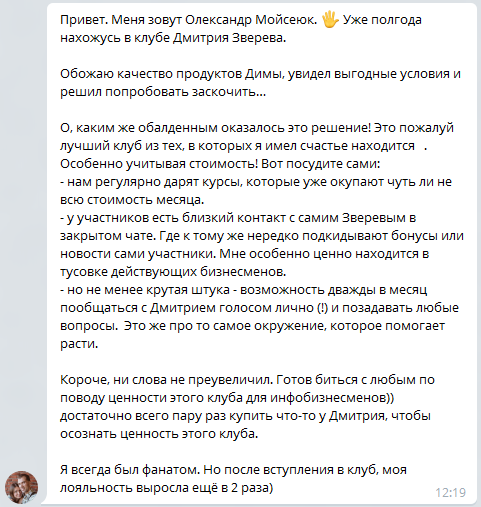Click the text 'осознать ценность этого клуба.'

click(159, 434)
